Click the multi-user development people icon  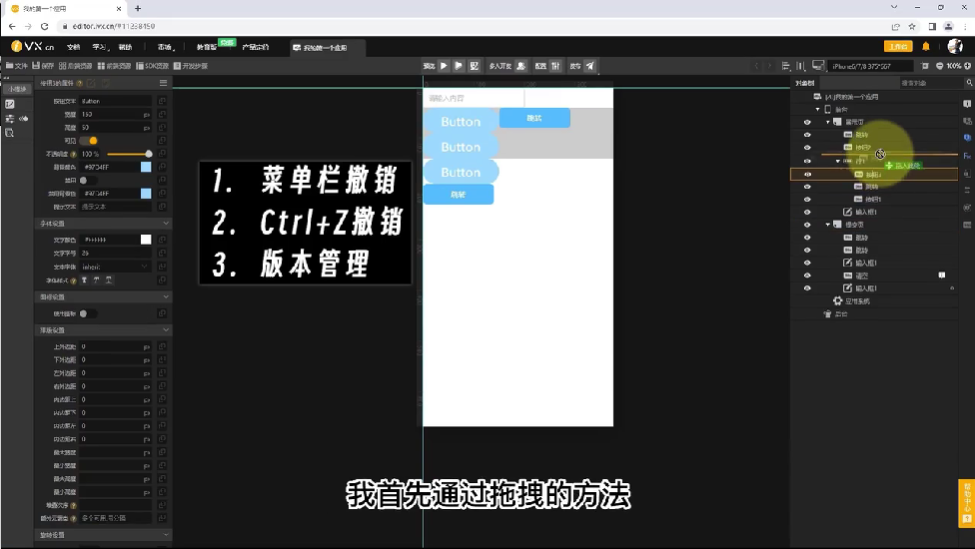[x=521, y=66]
